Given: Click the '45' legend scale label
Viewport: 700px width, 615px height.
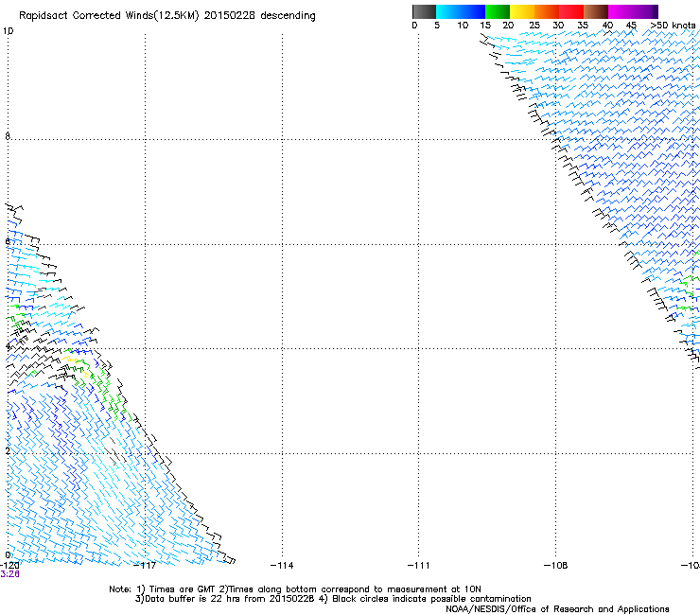Looking at the screenshot, I should click(x=631, y=26).
